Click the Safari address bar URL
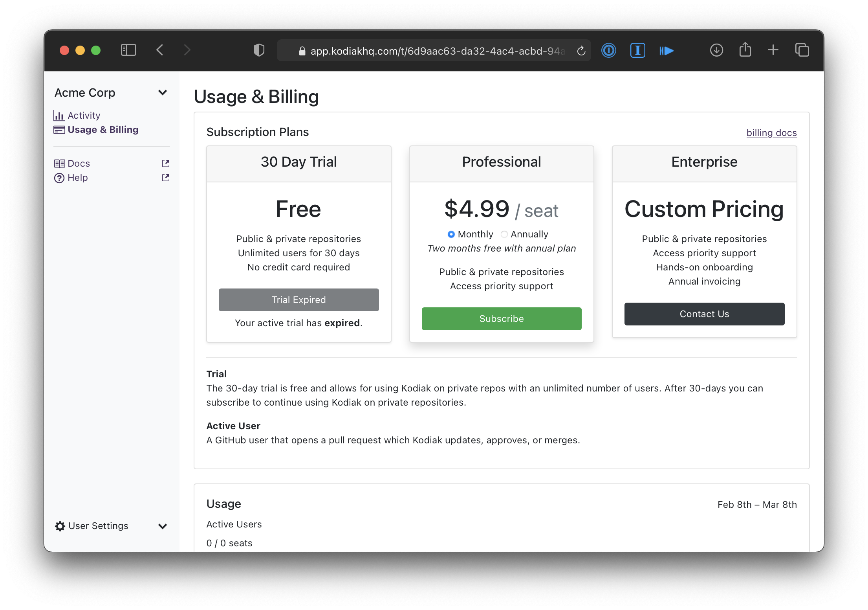Image resolution: width=868 pixels, height=610 pixels. click(436, 51)
